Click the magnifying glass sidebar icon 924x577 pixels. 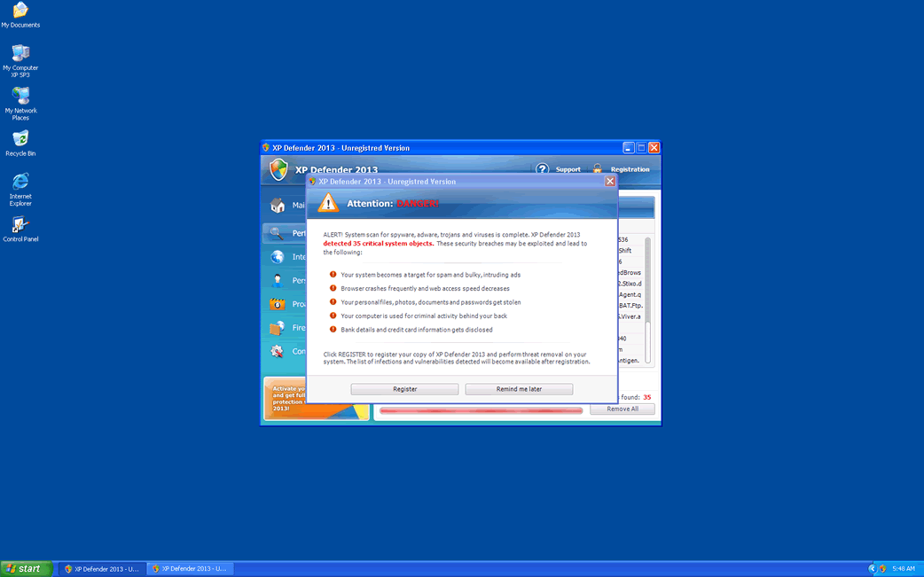coord(278,234)
